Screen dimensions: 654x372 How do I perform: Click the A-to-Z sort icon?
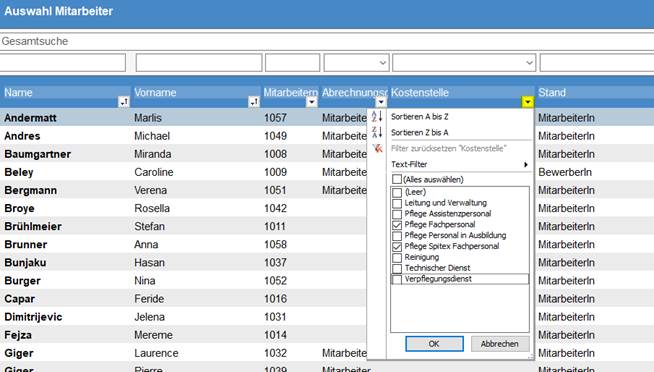click(x=377, y=116)
